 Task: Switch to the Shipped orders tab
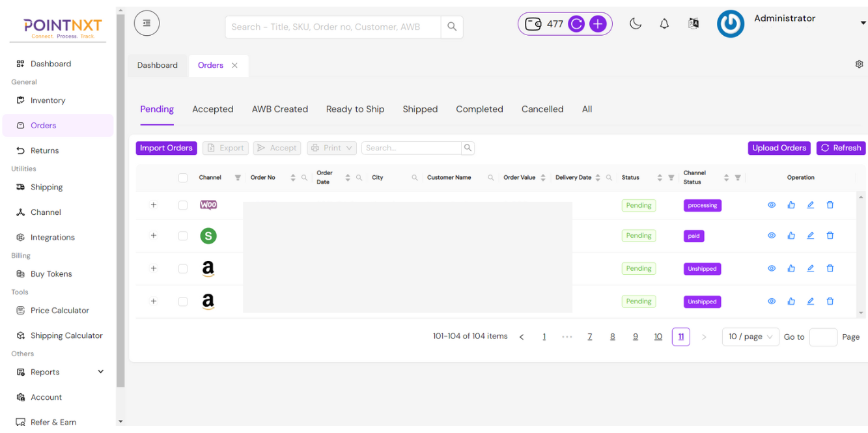[x=420, y=109]
